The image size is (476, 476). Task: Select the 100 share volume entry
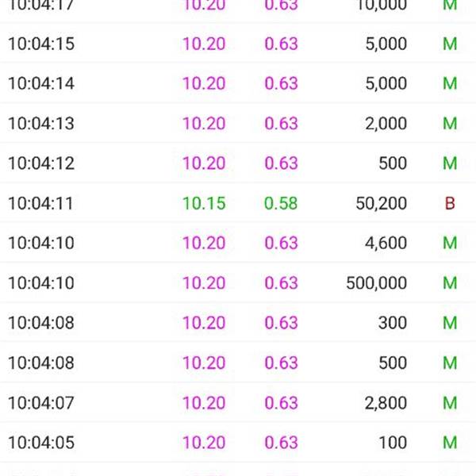click(393, 443)
